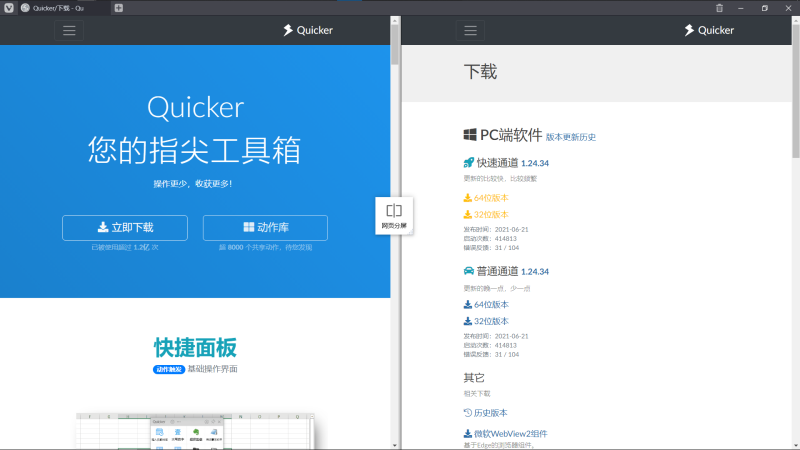Click 已被使用超过 1.2亿 次 text
Viewport: 800px width, 450px height.
[125, 247]
